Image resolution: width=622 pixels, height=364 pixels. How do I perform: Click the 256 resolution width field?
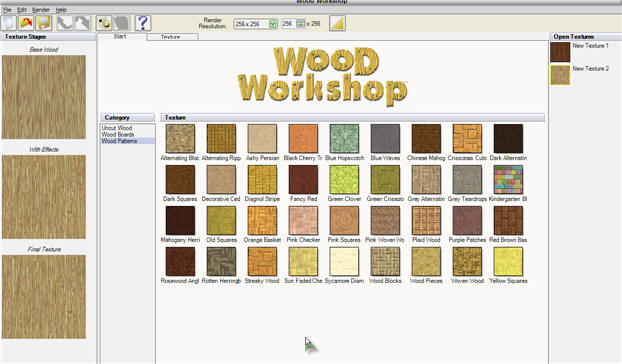(289, 24)
